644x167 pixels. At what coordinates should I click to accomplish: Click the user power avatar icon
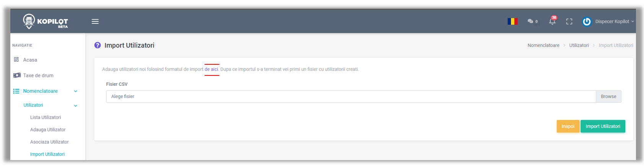tap(587, 21)
